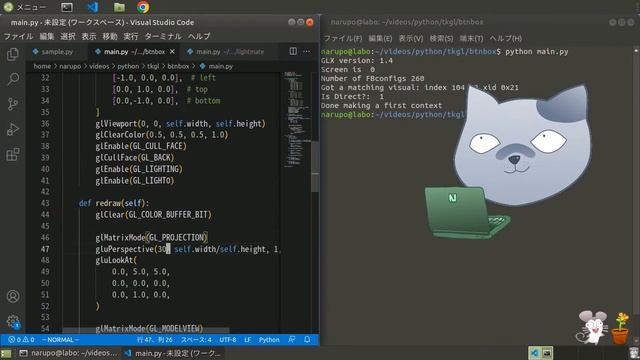Screen dimensions: 640x360
Task: Change encoding via UTF-8 status item
Action: (228, 340)
